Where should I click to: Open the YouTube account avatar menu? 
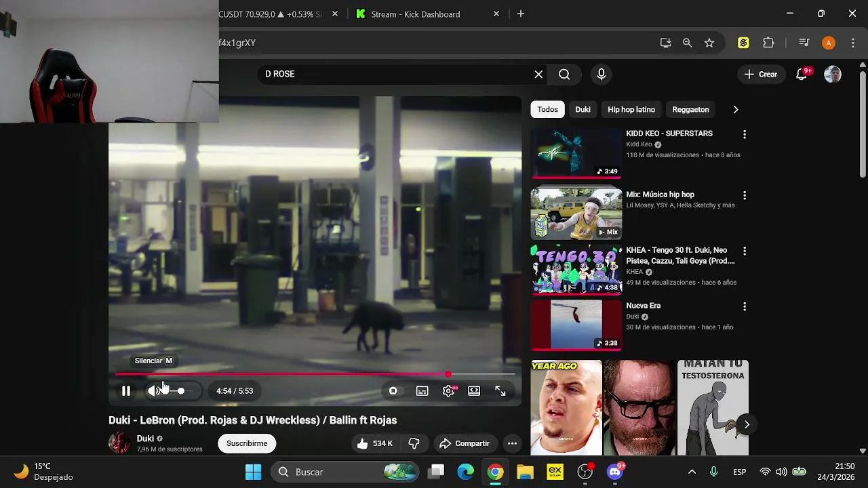click(833, 75)
